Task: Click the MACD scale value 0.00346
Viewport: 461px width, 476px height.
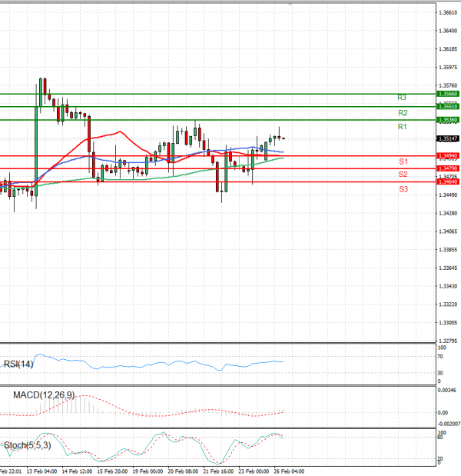Action: coord(446,391)
